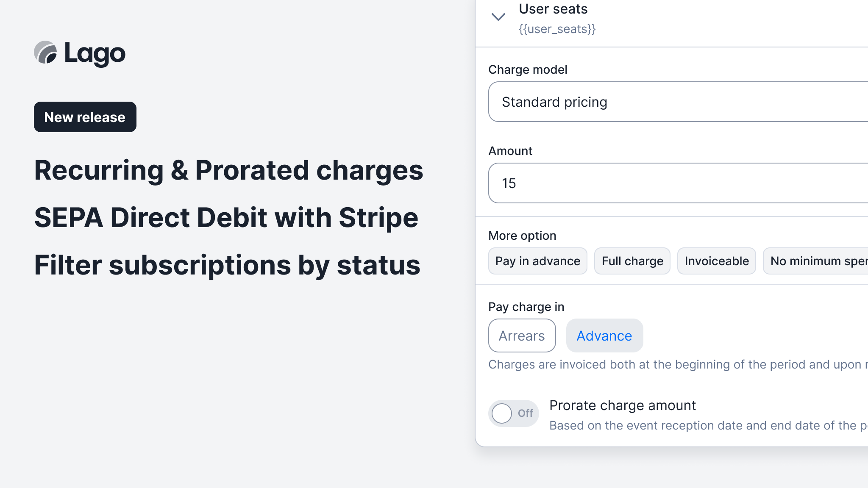Click the Lago wordmark text
This screenshot has height=488, width=868.
pyautogui.click(x=95, y=53)
